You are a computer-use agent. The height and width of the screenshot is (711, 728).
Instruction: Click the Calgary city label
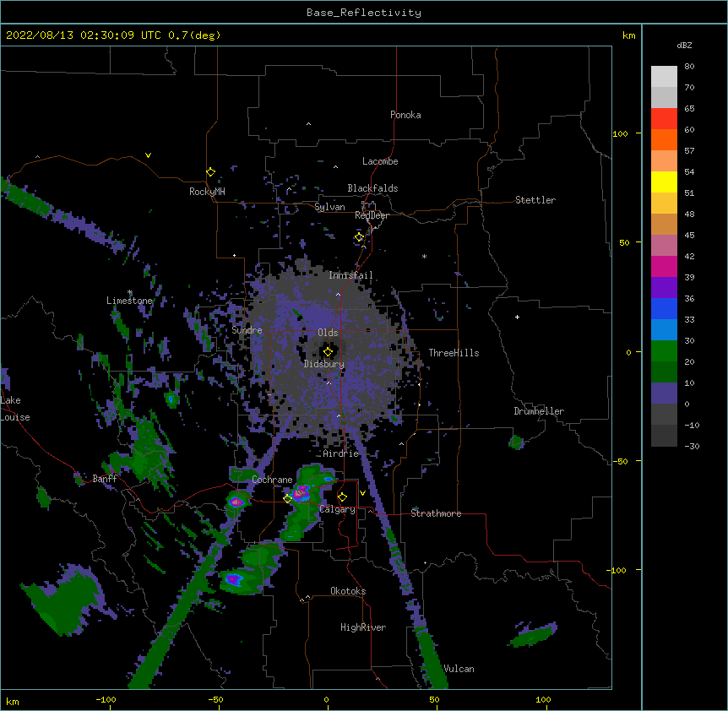pyautogui.click(x=337, y=509)
